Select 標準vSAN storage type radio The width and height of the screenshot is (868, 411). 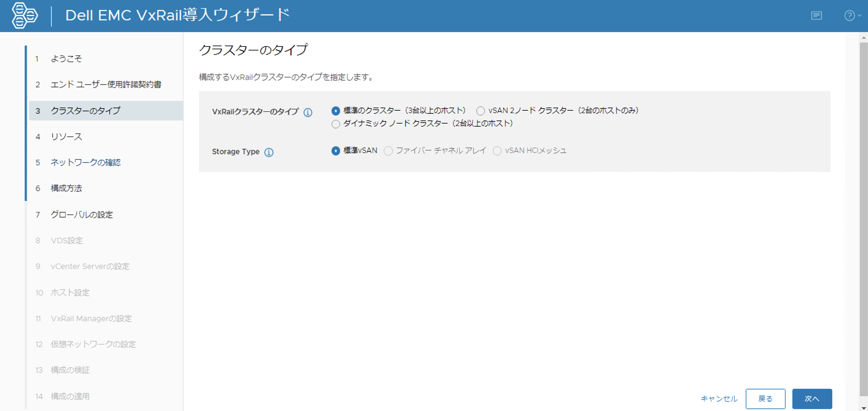point(335,151)
